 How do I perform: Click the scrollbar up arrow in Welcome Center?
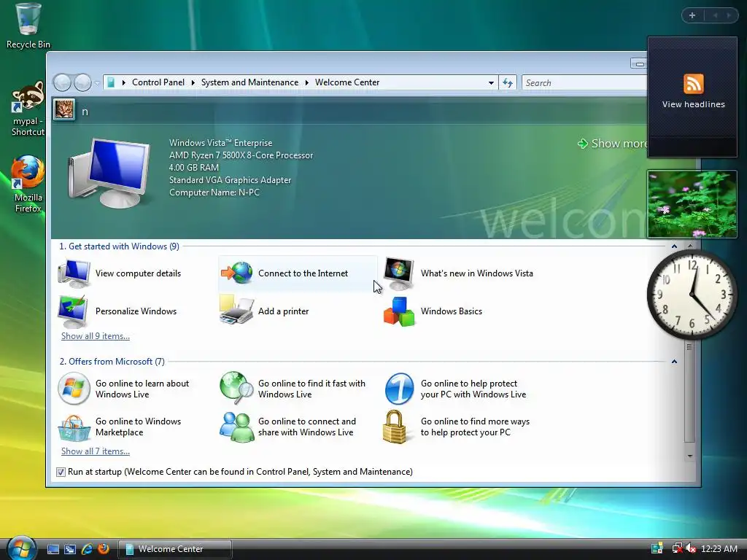click(x=690, y=246)
